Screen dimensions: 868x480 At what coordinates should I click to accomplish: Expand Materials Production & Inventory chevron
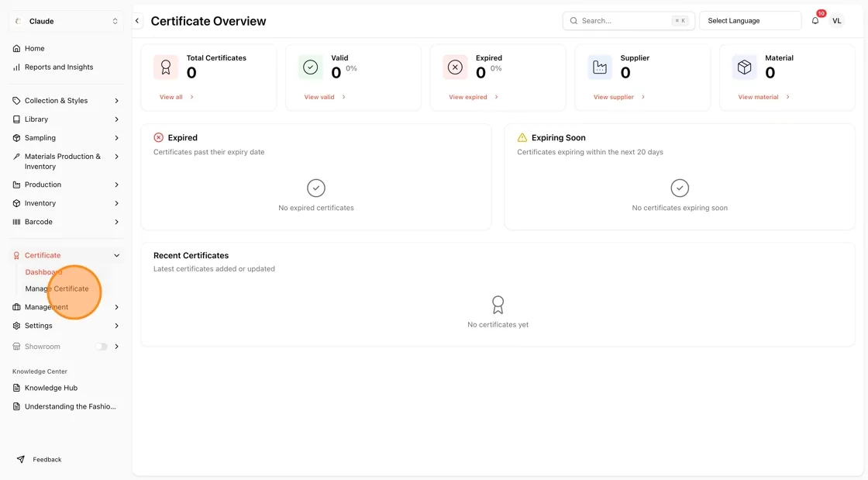117,157
